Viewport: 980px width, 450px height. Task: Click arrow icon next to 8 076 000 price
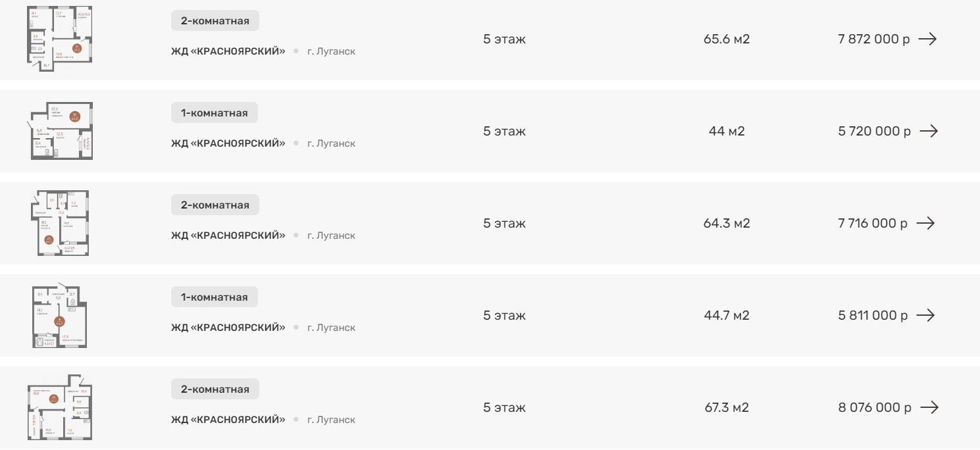[929, 407]
